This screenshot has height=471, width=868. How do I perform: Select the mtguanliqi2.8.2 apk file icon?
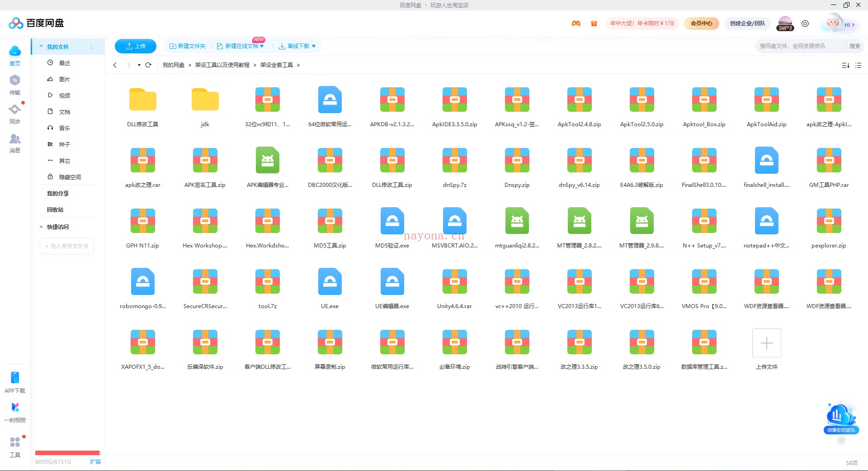(517, 220)
